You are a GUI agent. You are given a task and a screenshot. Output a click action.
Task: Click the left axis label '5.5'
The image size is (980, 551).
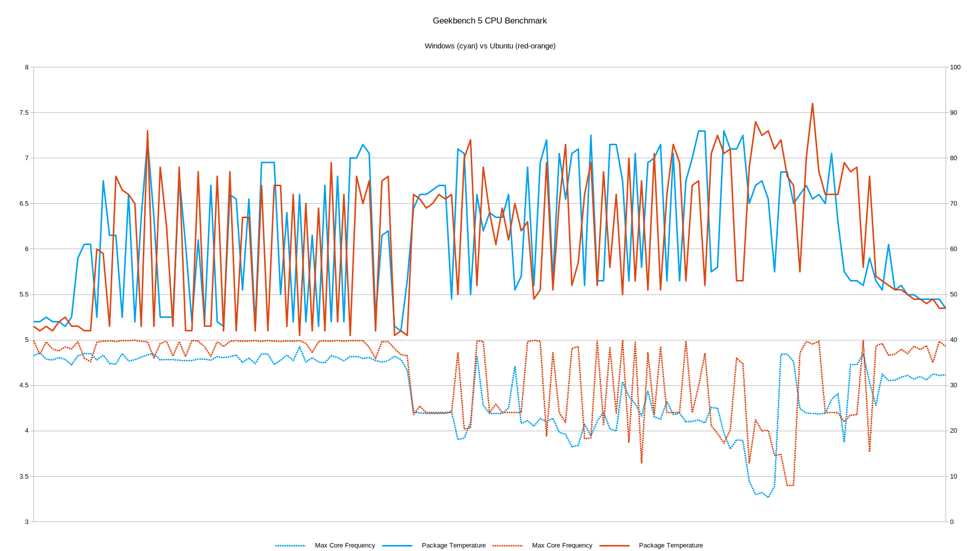click(x=24, y=294)
